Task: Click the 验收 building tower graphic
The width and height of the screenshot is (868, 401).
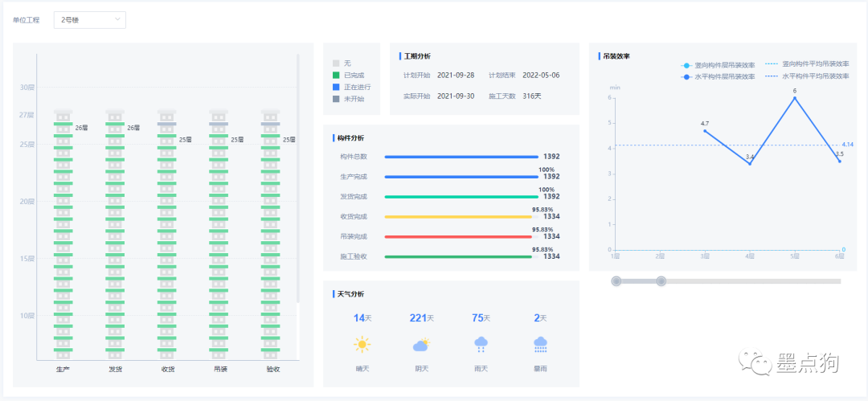Action: 272,233
